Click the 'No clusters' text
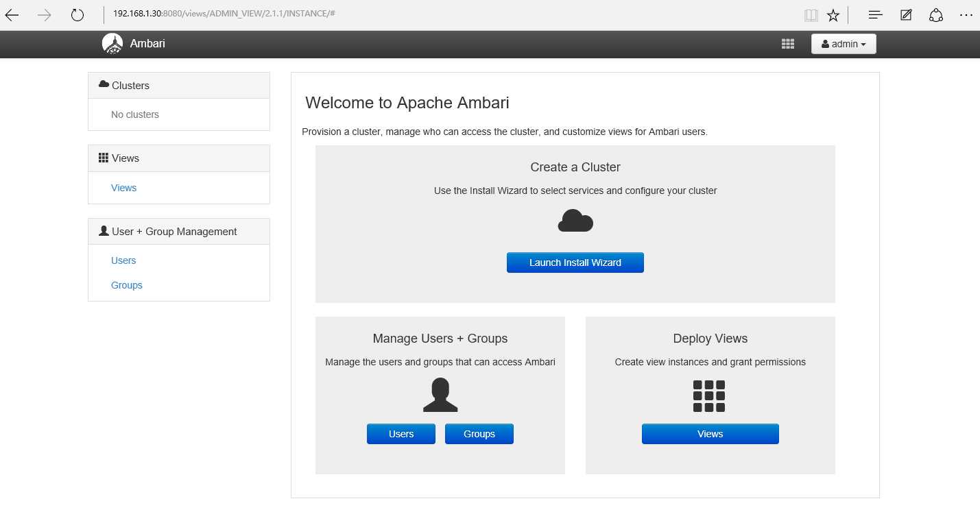The image size is (980, 525). click(x=135, y=114)
